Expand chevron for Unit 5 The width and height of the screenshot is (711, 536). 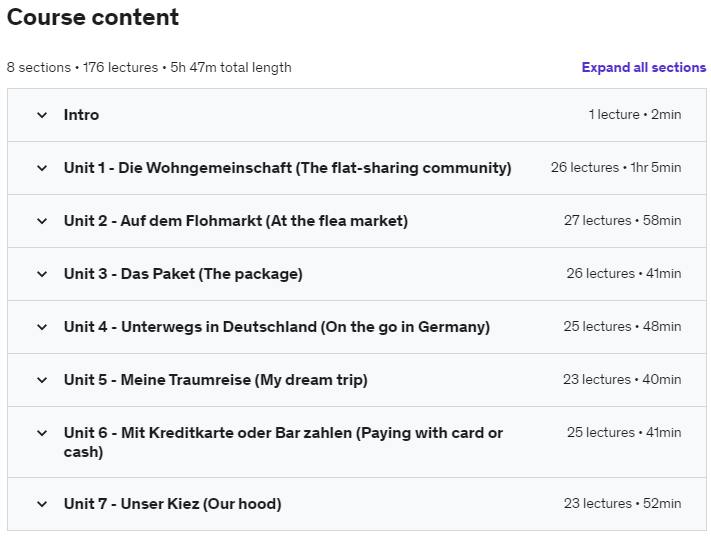pyautogui.click(x=42, y=380)
